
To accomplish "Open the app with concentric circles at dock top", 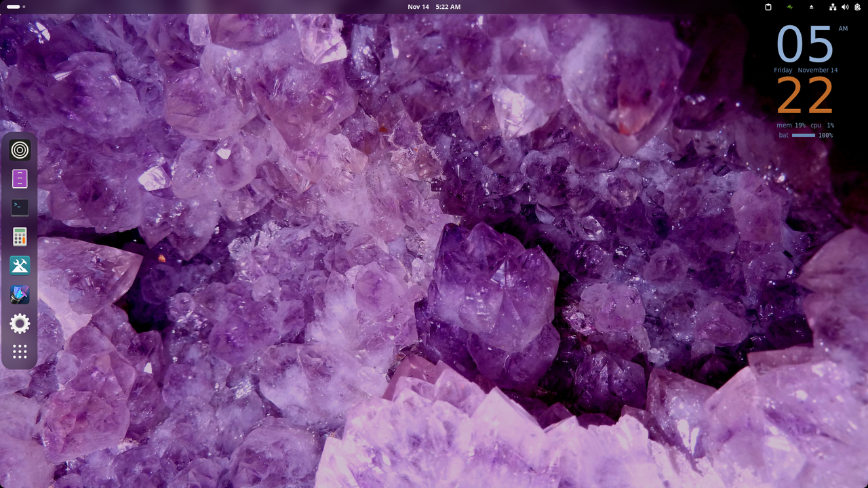I will tap(20, 150).
